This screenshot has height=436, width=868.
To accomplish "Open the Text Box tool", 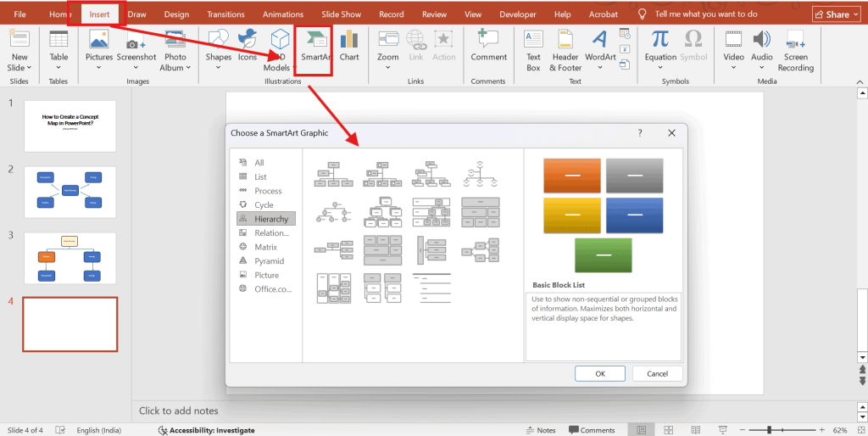I will coord(533,50).
